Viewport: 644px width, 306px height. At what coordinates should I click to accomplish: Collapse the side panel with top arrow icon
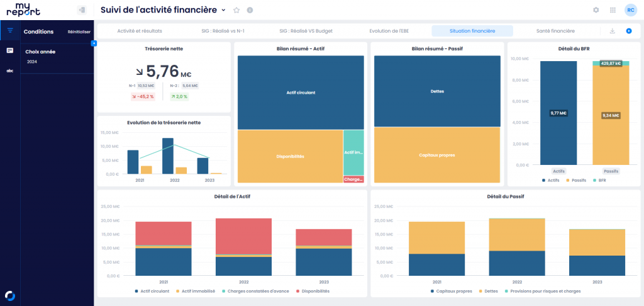click(81, 10)
